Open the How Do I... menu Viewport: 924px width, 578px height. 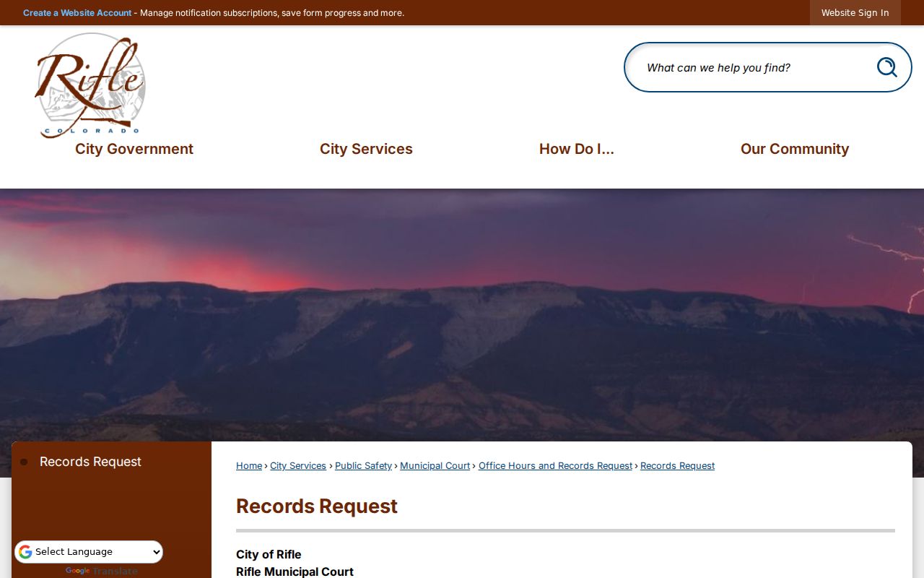point(577,149)
